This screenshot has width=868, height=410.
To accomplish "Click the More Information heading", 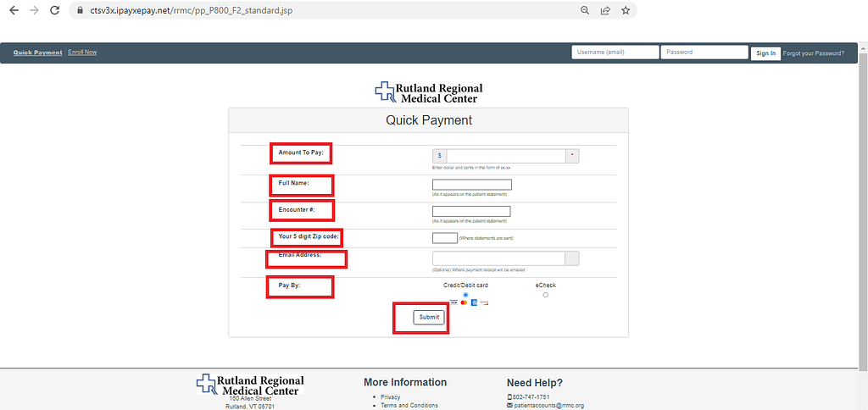I will 405,382.
